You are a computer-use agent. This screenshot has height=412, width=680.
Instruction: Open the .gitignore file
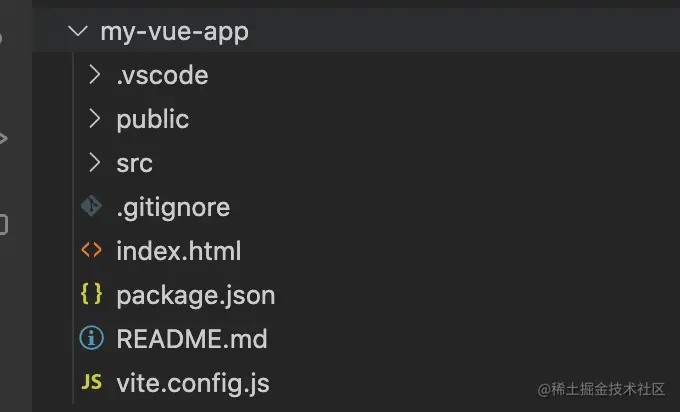(x=173, y=207)
